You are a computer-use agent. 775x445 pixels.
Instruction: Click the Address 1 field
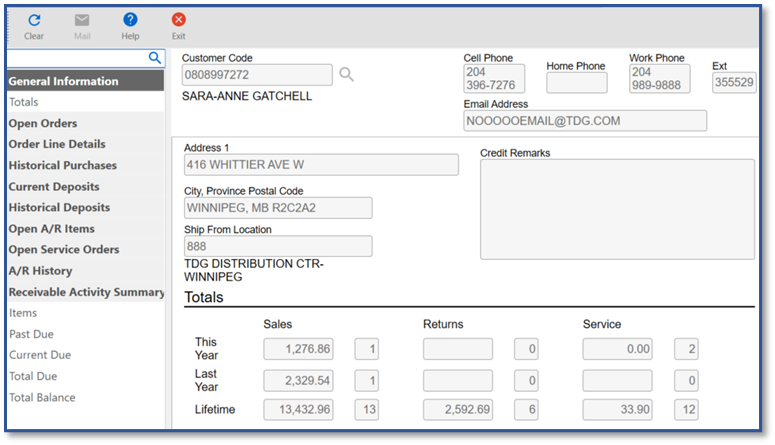tap(321, 165)
